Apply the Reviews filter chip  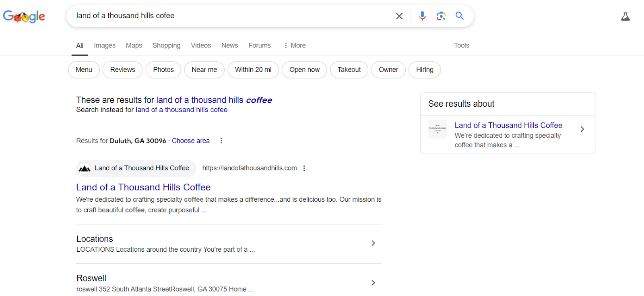[x=123, y=70]
